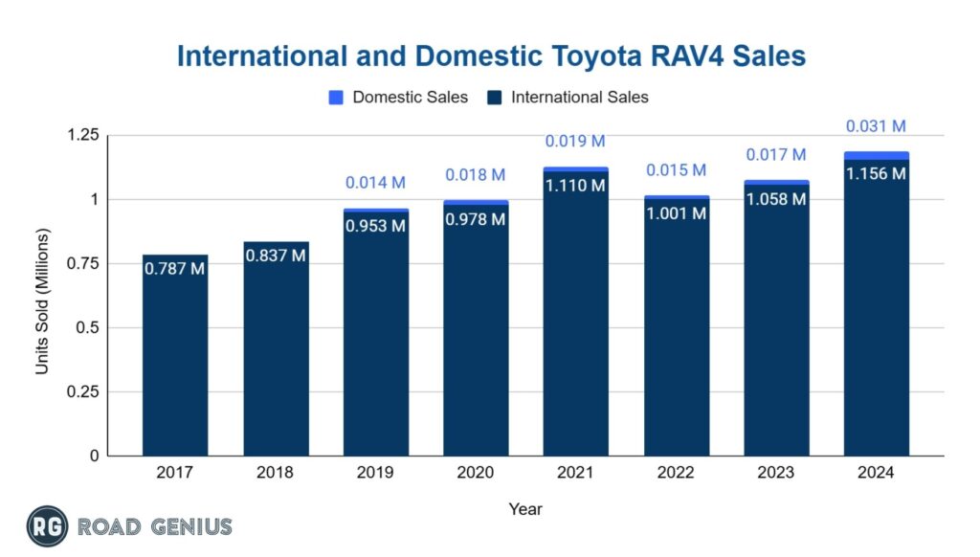The width and height of the screenshot is (980, 557).
Task: Click the ROAD GENIUS brand text
Action: coord(154,526)
